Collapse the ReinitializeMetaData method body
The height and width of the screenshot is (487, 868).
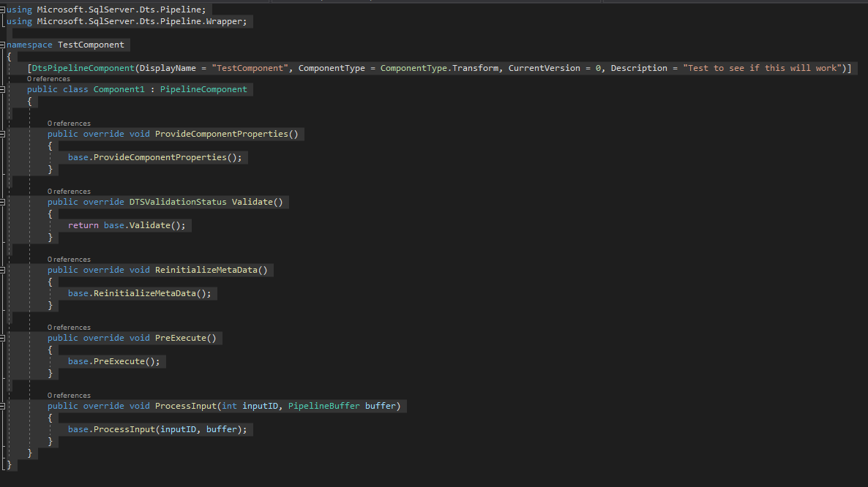pyautogui.click(x=4, y=269)
